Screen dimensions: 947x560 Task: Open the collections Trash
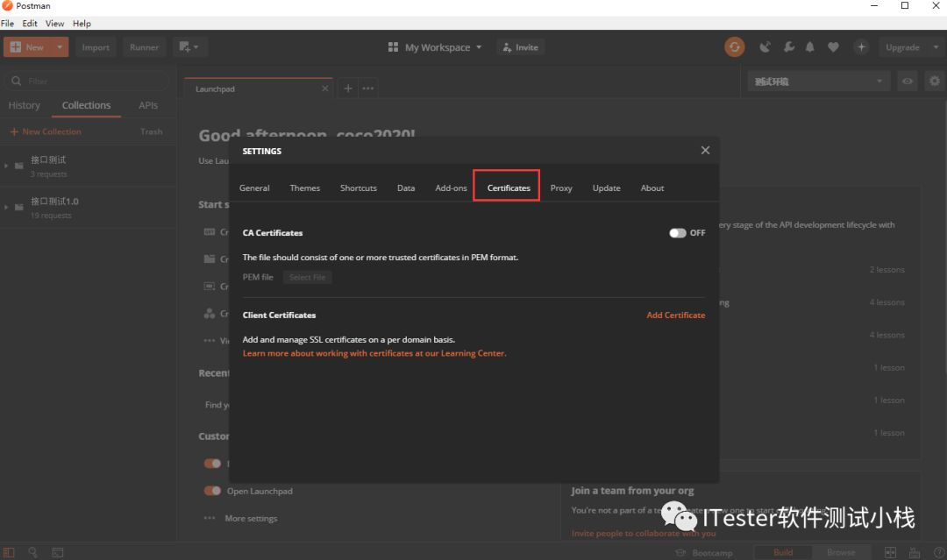pos(151,131)
